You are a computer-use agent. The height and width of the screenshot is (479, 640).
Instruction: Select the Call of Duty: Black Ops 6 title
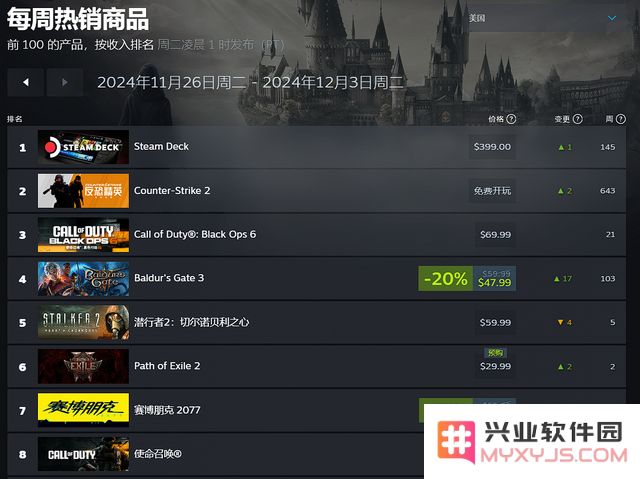pyautogui.click(x=195, y=234)
